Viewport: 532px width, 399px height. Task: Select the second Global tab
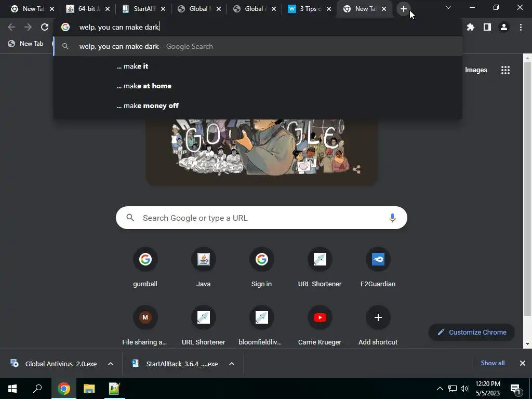255,9
